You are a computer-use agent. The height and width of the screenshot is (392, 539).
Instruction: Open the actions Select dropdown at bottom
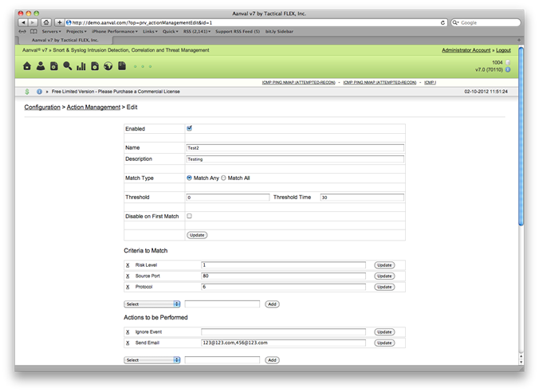click(152, 360)
